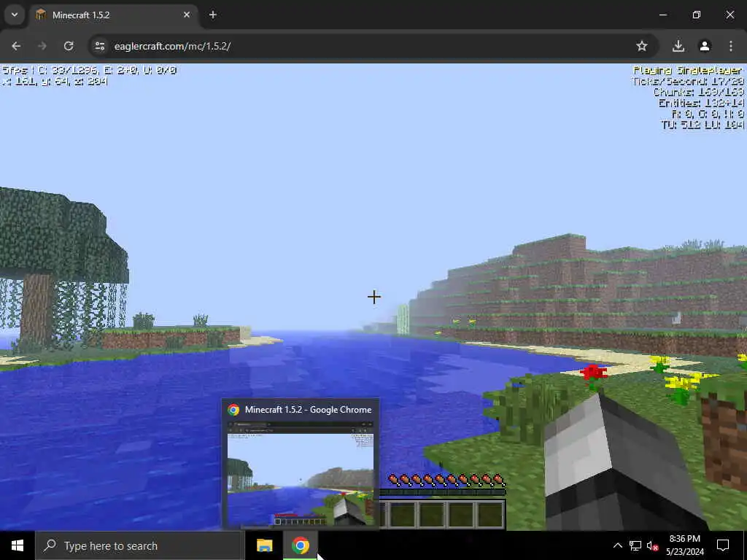
Task: Select the last visible hotbar slot
Action: [x=489, y=514]
